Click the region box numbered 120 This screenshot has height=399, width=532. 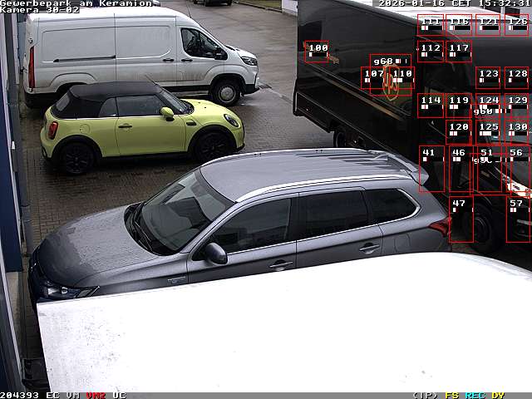point(459,131)
